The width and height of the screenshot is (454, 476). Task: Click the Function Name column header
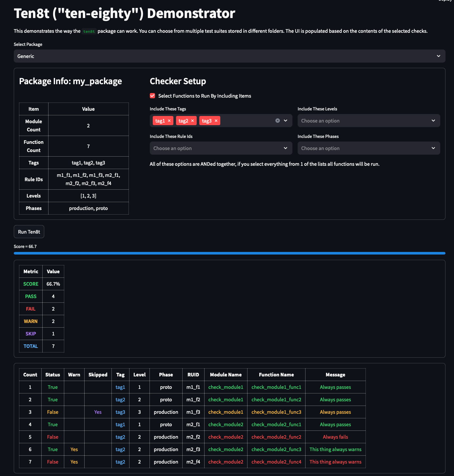(276, 375)
